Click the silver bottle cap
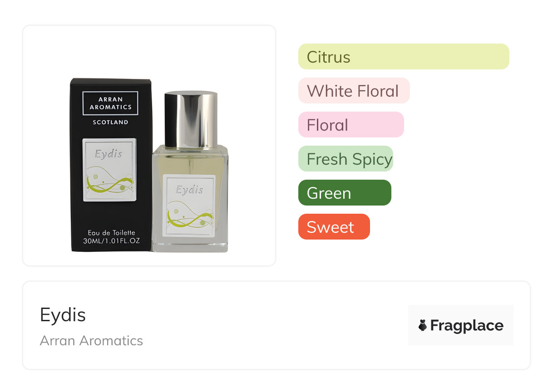This screenshot has width=553, height=392. coord(191,119)
